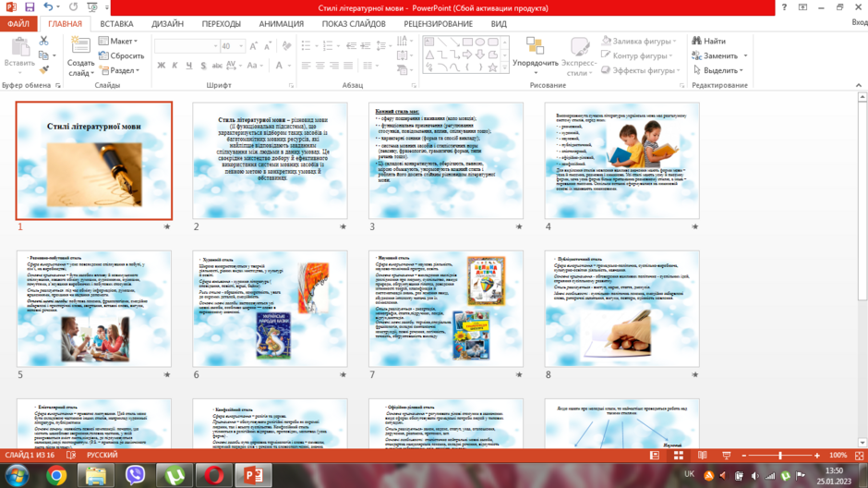Click the Экспресс-стили button
868x488 pixels.
579,57
